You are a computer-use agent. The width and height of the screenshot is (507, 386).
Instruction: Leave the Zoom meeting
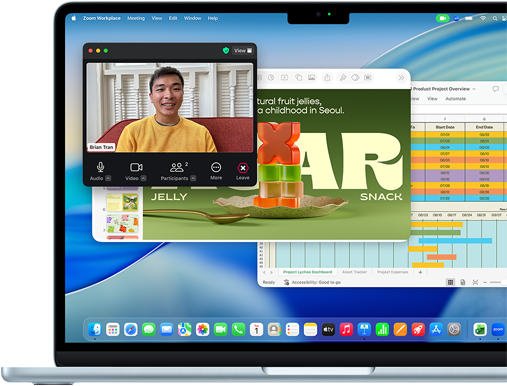coord(243,168)
